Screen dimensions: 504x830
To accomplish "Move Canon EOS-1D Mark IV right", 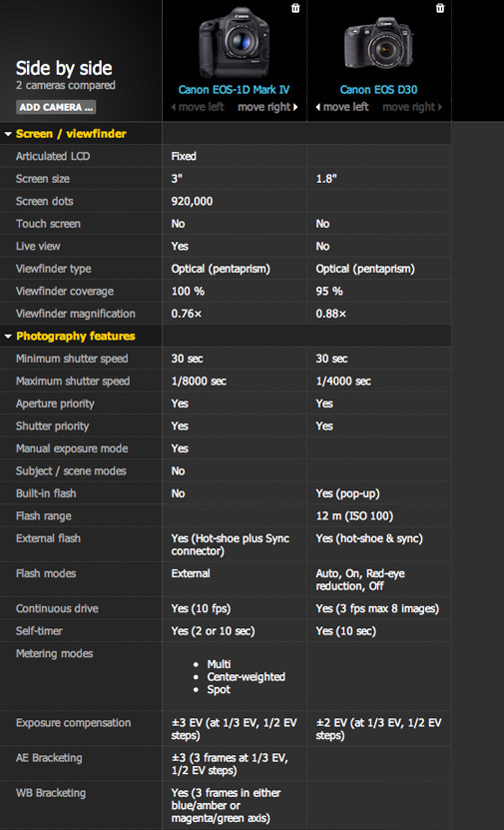I will coord(267,107).
